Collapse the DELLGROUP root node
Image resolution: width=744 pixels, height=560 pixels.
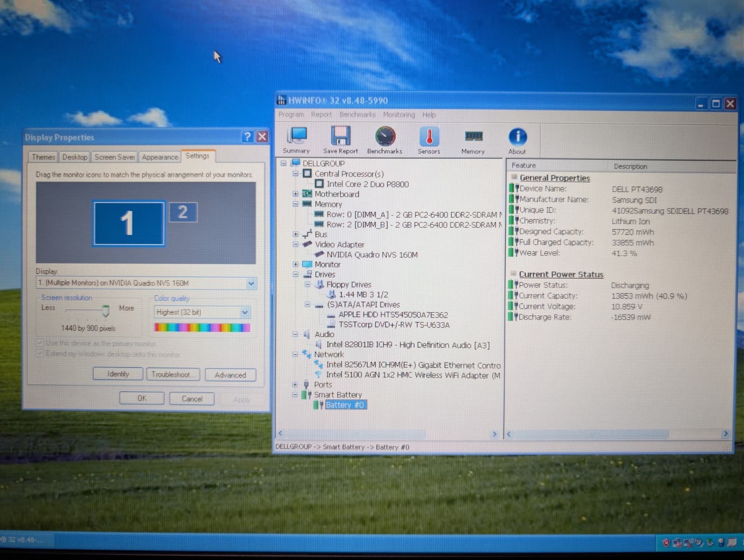click(283, 163)
